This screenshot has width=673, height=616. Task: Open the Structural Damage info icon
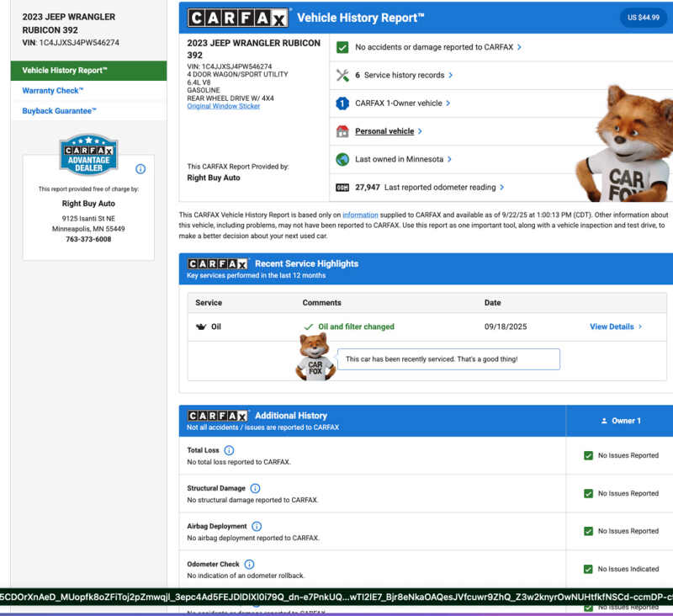(255, 488)
